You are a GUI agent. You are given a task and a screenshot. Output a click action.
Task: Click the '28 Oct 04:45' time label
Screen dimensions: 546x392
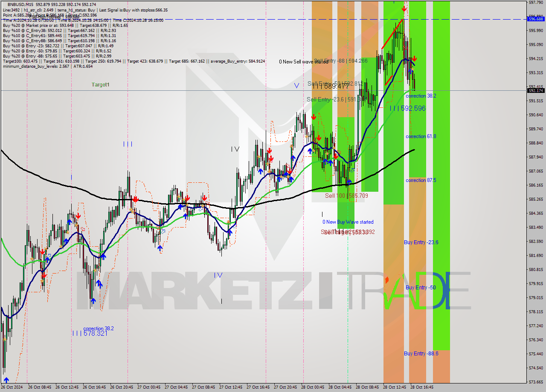(x=340, y=387)
